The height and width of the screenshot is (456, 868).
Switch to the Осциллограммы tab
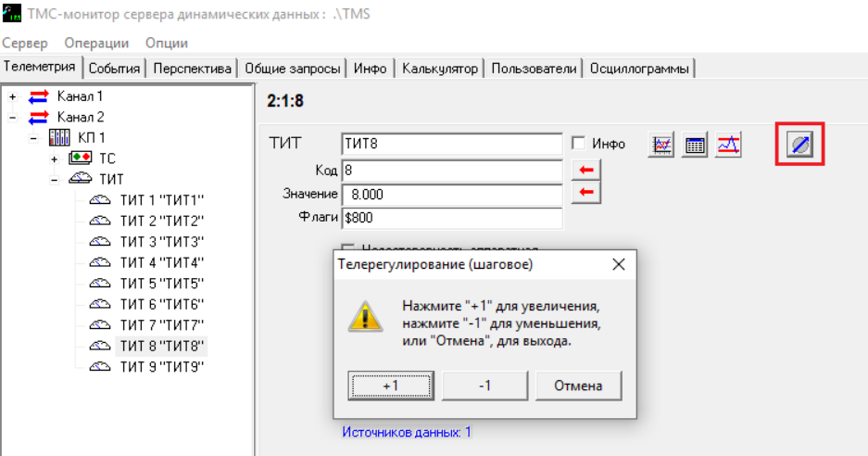(641, 69)
